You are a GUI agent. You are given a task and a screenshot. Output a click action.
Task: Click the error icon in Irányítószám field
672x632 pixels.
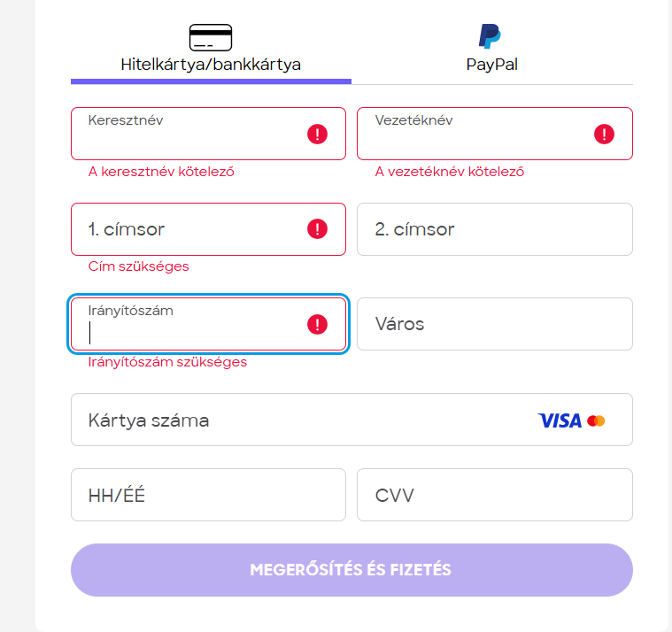point(317,325)
